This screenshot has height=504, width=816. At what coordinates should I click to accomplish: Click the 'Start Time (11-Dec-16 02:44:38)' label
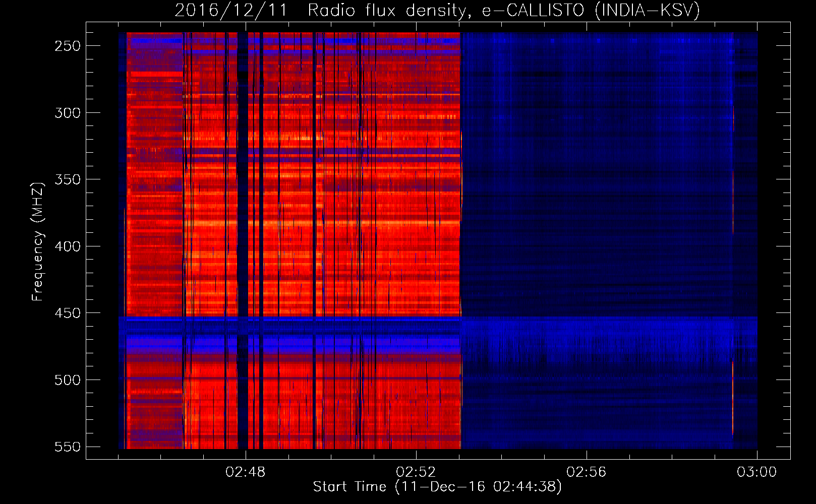[437, 487]
